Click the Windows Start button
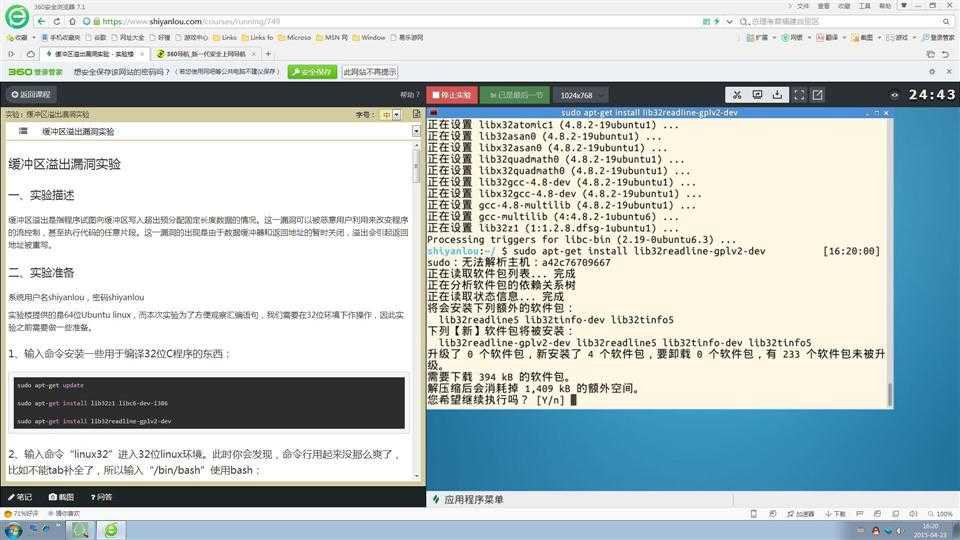 tap(12, 530)
